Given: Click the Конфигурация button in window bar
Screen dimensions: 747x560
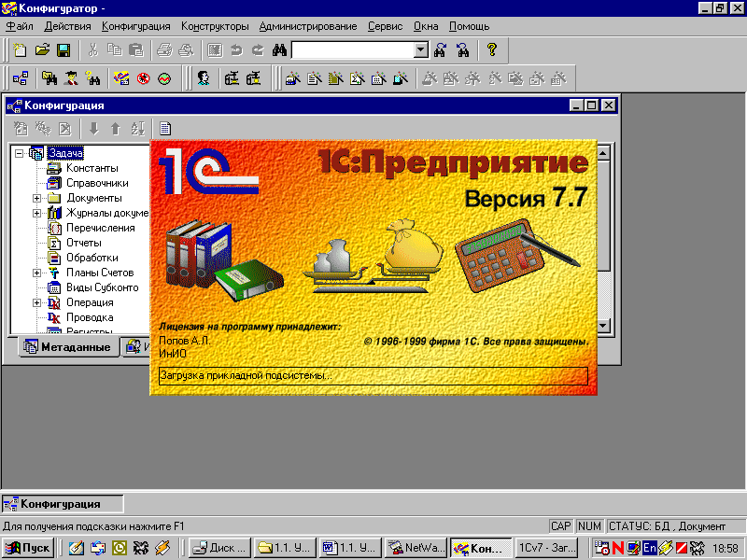Looking at the screenshot, I should click(63, 504).
